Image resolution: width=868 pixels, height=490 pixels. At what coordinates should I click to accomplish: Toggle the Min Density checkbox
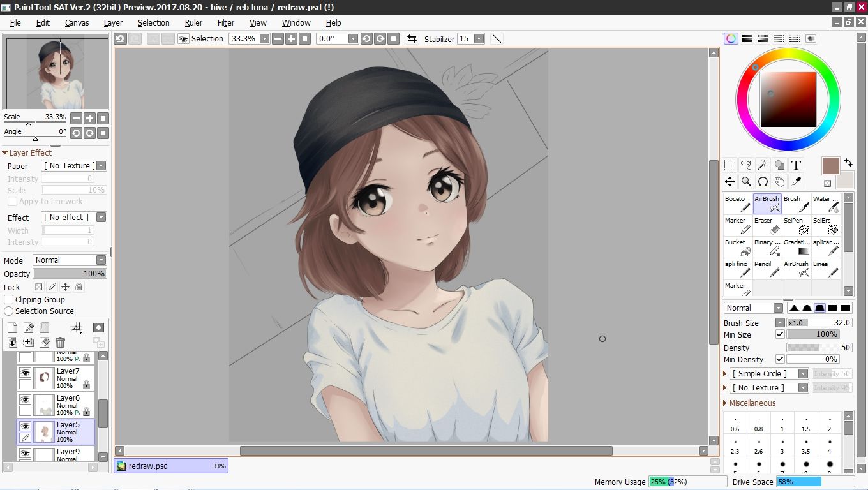(780, 359)
